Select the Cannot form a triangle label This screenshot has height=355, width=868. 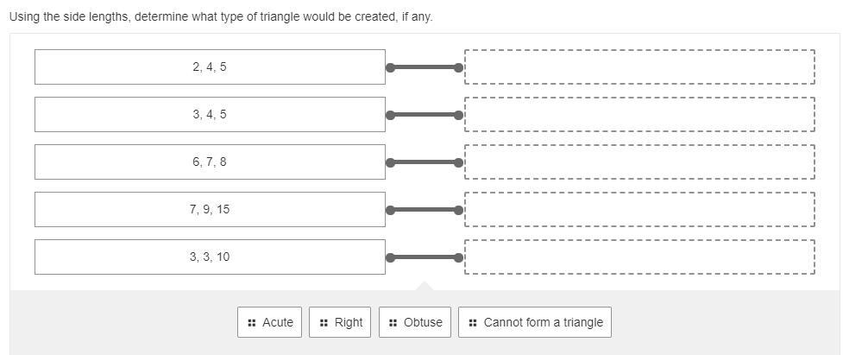point(543,322)
